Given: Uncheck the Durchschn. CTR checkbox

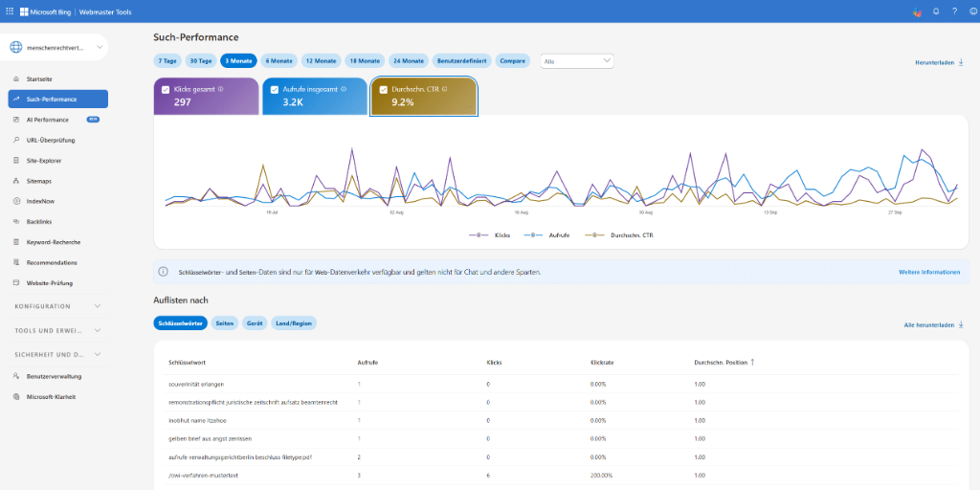Looking at the screenshot, I should pyautogui.click(x=383, y=90).
